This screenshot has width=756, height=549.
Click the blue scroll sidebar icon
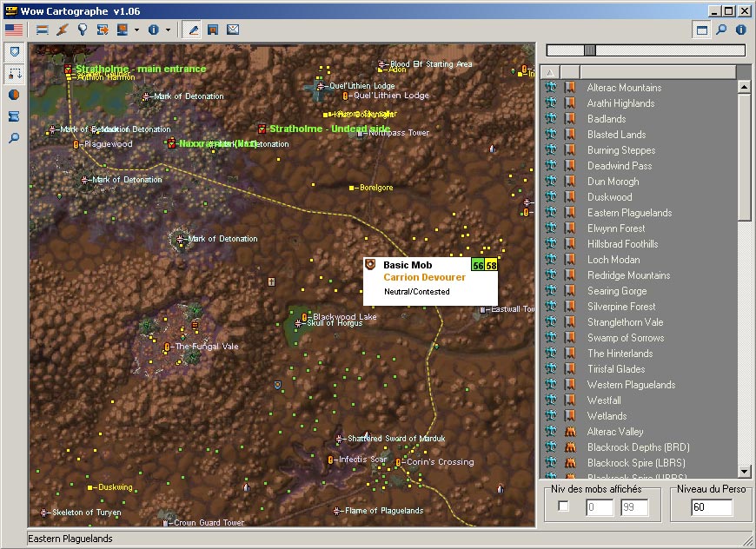coord(14,116)
